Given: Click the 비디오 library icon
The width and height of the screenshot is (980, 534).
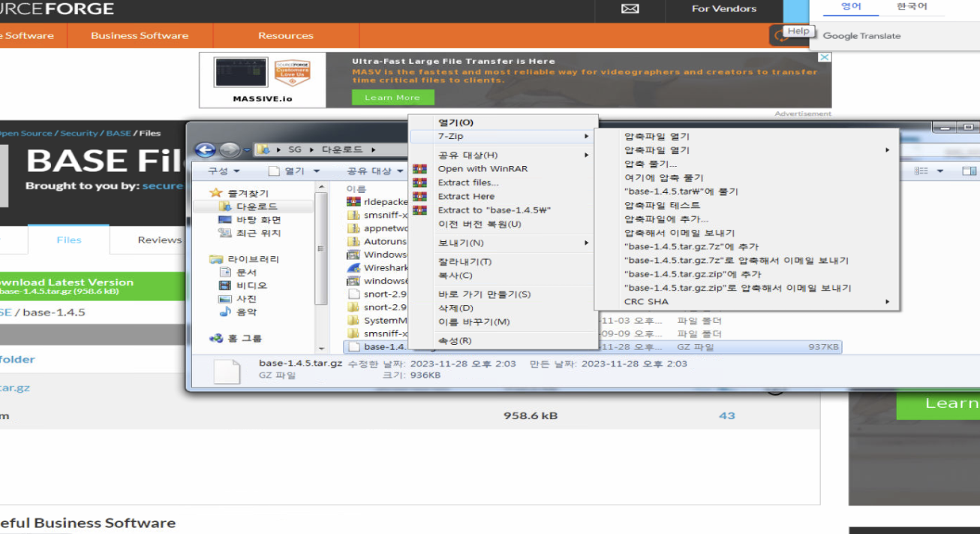Looking at the screenshot, I should pos(224,285).
